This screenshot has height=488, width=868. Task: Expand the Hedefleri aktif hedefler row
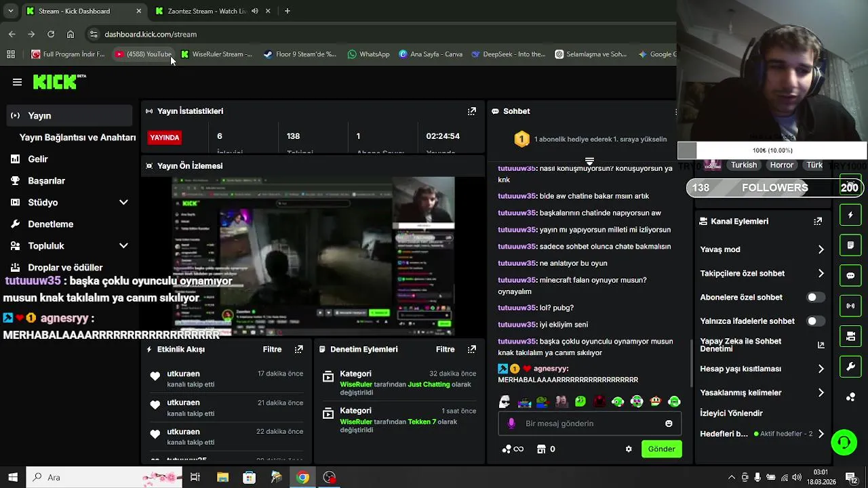pyautogui.click(x=762, y=434)
